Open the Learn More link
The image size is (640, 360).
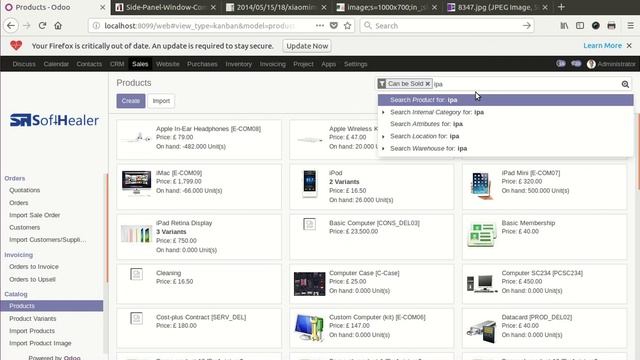tap(602, 45)
